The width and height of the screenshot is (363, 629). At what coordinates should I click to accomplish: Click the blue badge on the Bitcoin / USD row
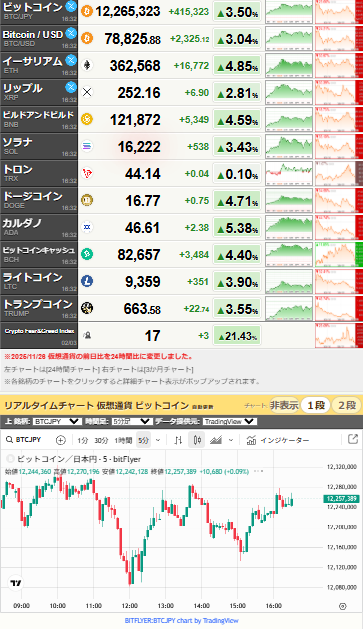click(x=71, y=33)
